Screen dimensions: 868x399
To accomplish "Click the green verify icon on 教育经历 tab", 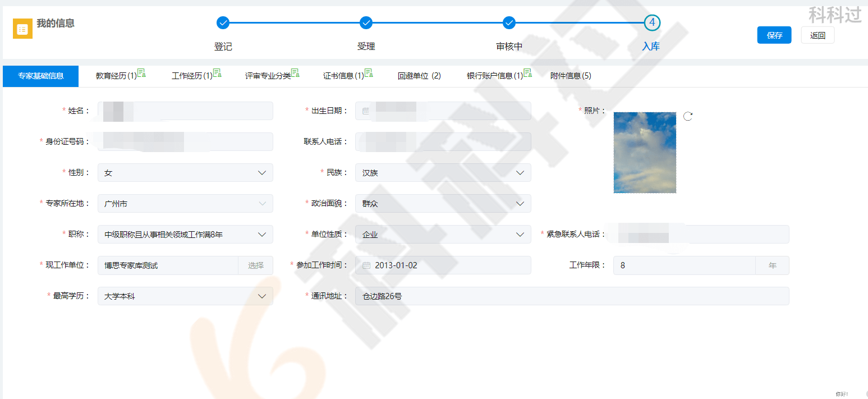I will (141, 72).
